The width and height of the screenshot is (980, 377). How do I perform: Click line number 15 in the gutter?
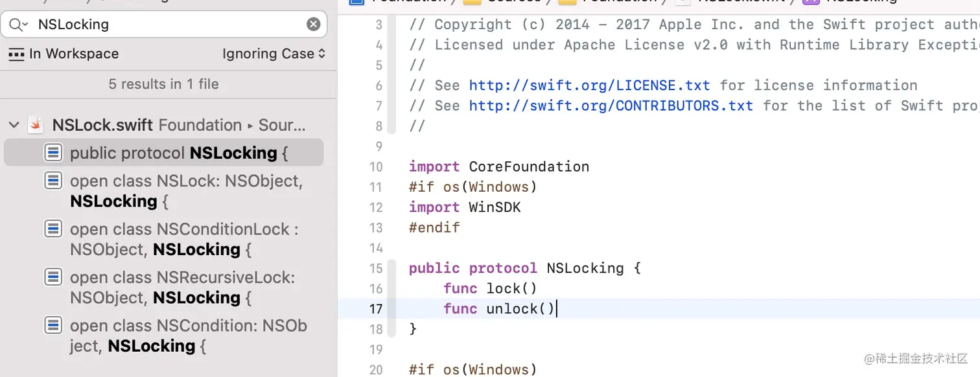[376, 268]
